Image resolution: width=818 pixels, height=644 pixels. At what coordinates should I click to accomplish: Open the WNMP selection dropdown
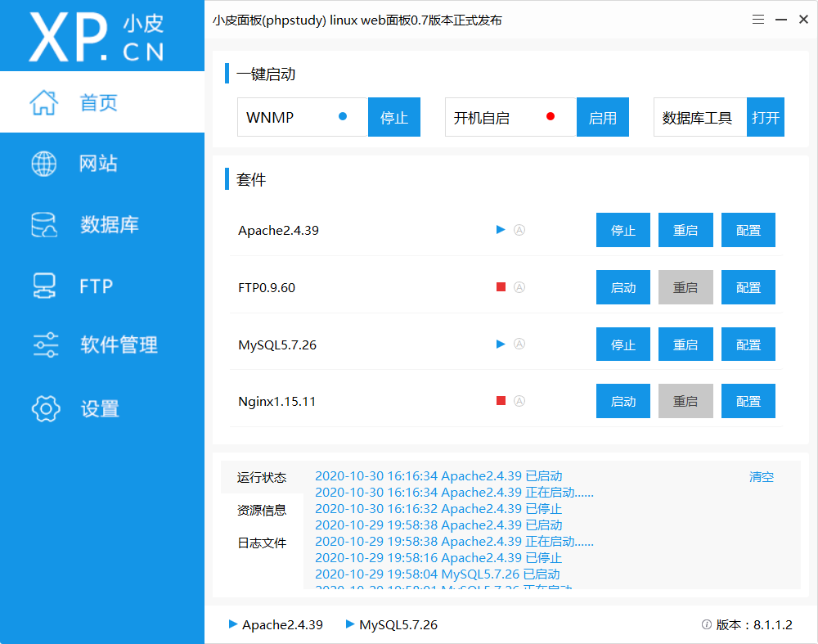click(x=302, y=117)
